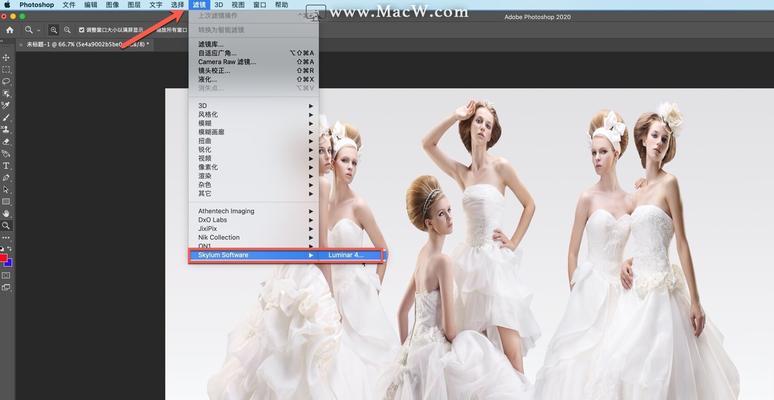Choose 自适应广角... filter
The image size is (774, 400).
coord(254,53)
